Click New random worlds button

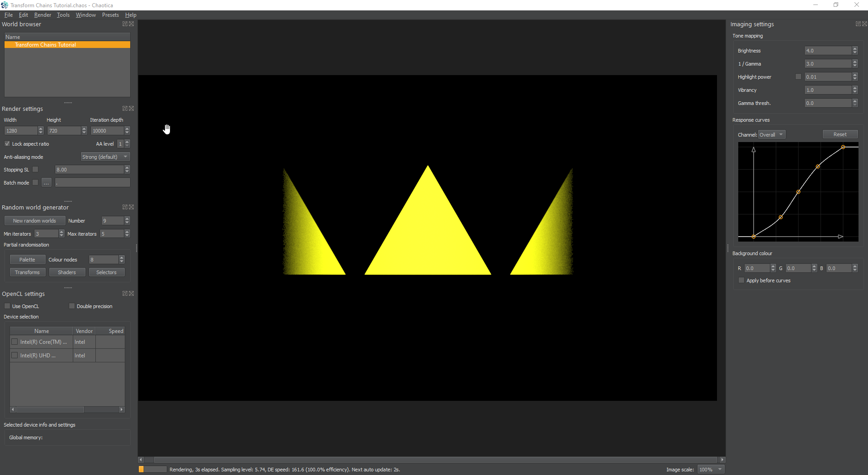click(x=35, y=221)
